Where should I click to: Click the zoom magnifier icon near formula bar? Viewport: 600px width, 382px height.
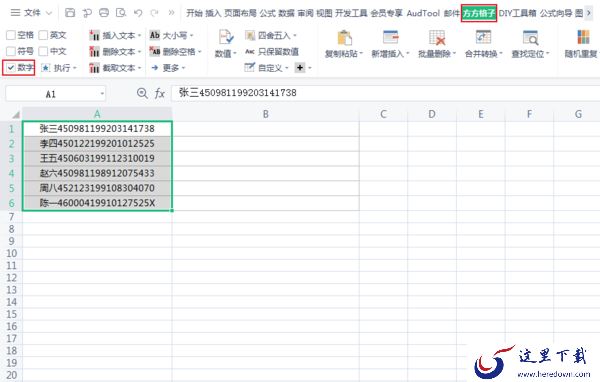pos(142,93)
